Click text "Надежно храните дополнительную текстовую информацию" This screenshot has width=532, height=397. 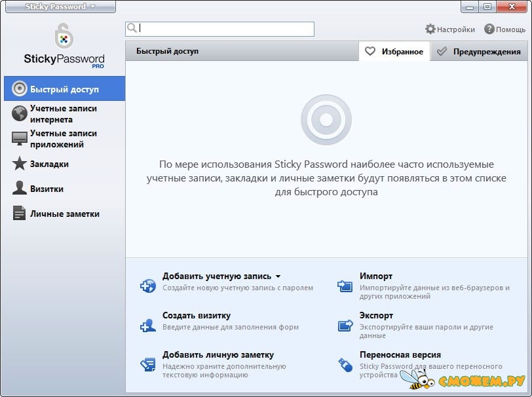224,371
